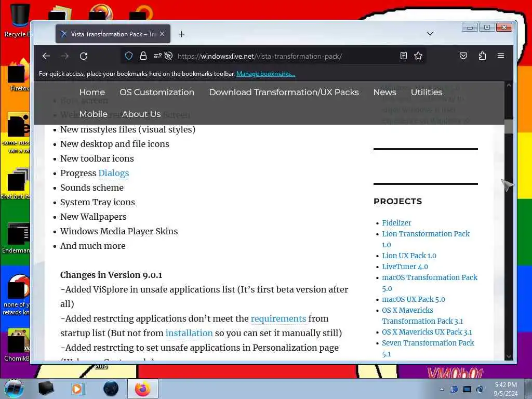Follow the requirements link

click(x=278, y=318)
